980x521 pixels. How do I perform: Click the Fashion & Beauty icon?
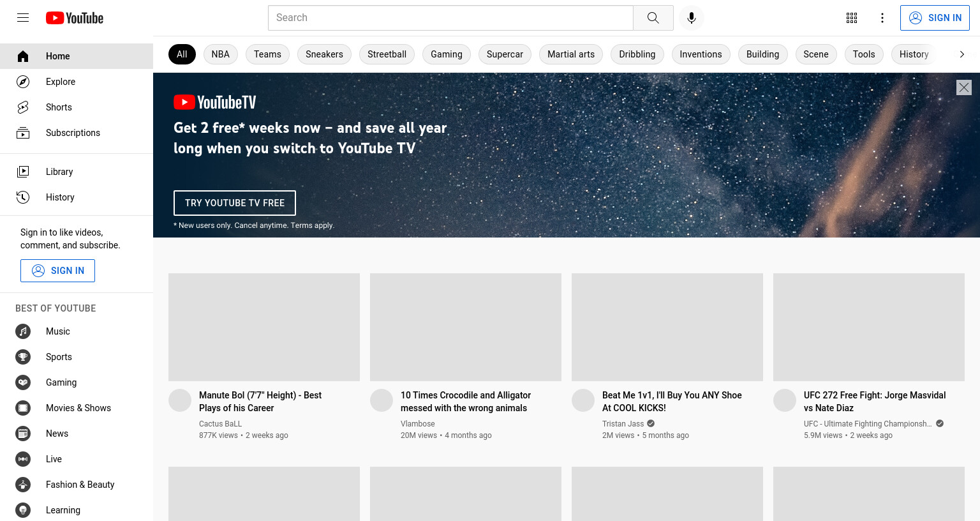point(23,485)
